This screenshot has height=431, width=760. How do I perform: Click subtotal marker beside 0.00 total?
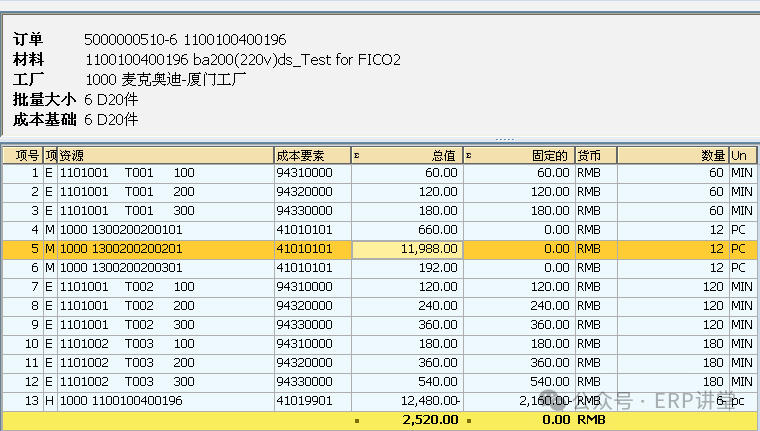click(x=469, y=421)
